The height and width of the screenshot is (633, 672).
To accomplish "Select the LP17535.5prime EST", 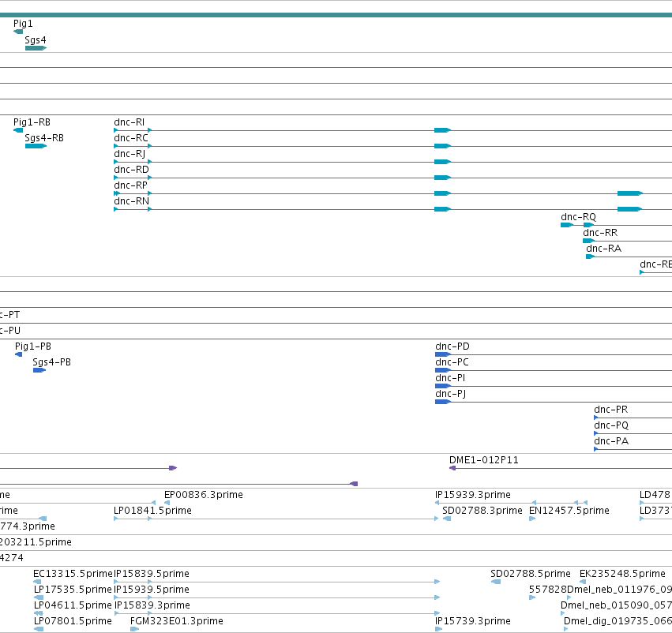I will click(39, 597).
